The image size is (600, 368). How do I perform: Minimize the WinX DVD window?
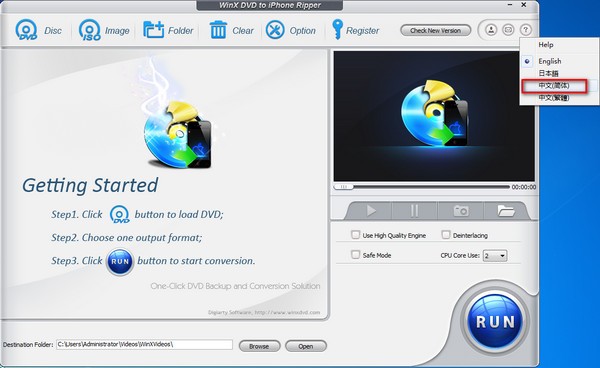510,5
